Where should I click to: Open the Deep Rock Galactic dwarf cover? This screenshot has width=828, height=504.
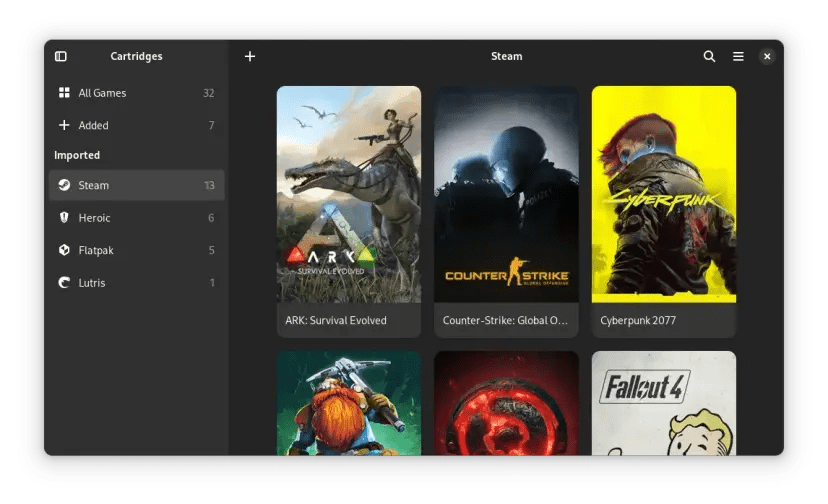click(349, 403)
